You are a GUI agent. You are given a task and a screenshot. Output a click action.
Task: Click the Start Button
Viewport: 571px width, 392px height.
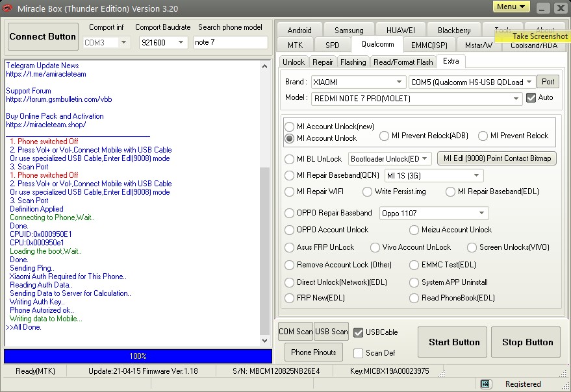click(x=452, y=342)
